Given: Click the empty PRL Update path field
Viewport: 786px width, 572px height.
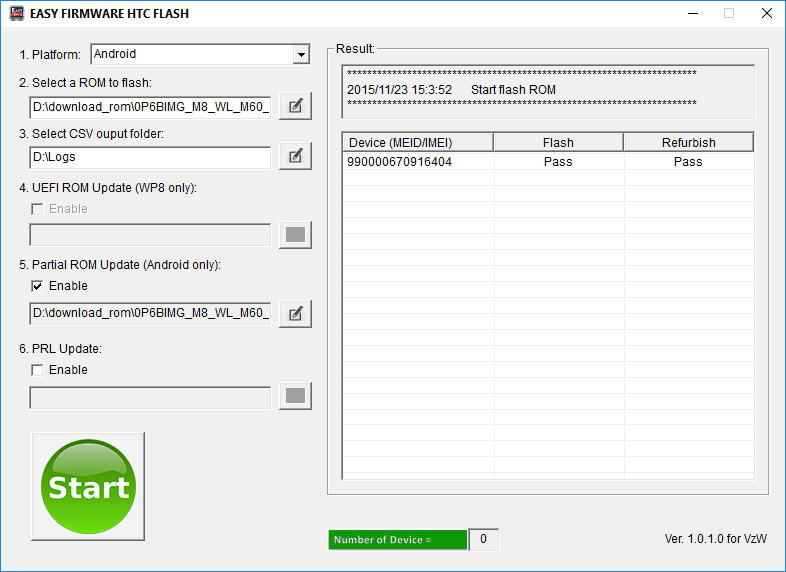Looking at the screenshot, I should click(150, 398).
